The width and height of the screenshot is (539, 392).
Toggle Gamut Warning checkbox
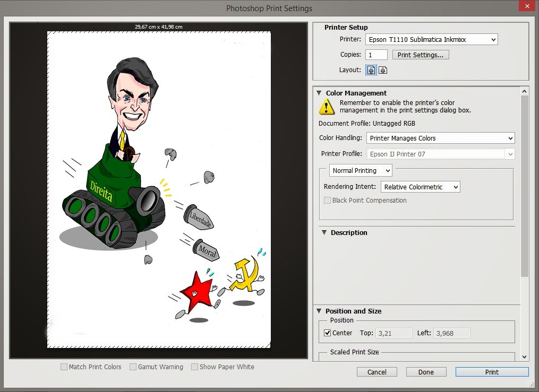click(x=133, y=367)
